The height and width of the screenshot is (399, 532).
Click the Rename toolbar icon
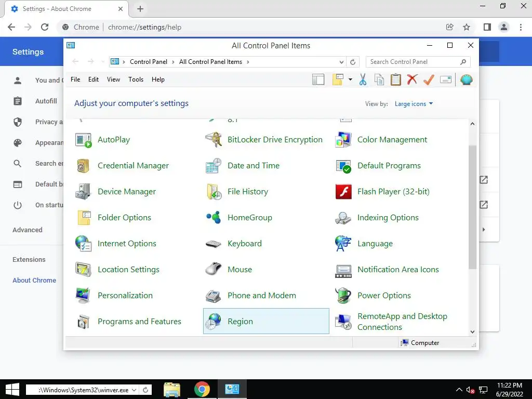(x=445, y=79)
